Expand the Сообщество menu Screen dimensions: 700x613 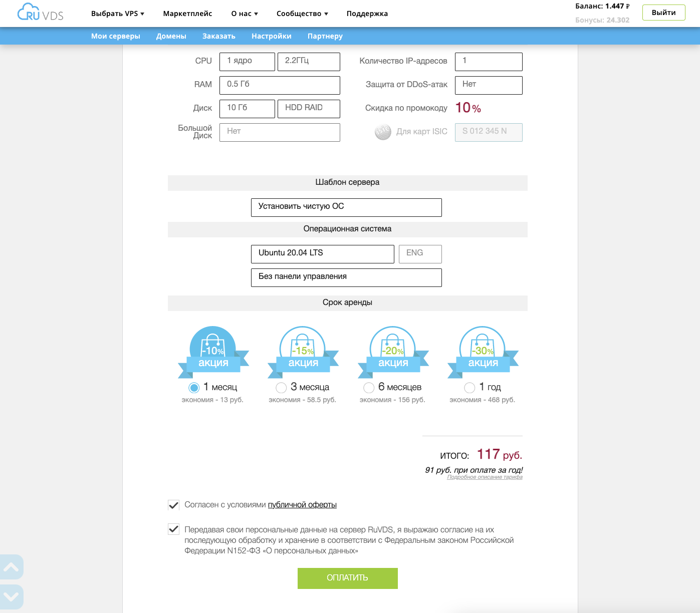(302, 14)
